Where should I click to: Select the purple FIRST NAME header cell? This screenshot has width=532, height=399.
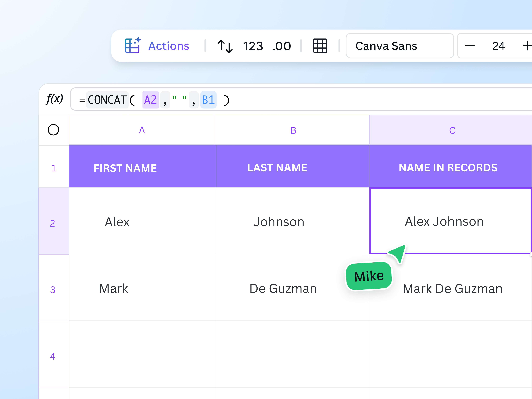(x=142, y=166)
